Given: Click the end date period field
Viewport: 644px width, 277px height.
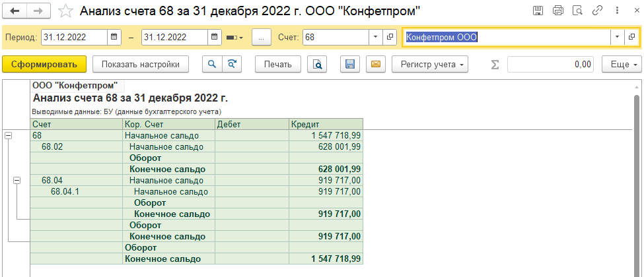Looking at the screenshot, I should 174,38.
